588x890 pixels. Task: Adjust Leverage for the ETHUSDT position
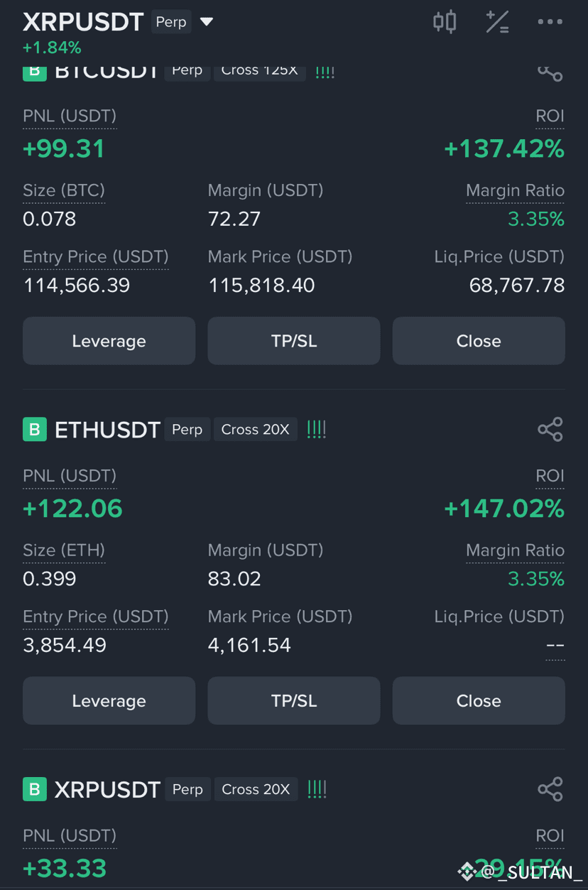tap(109, 700)
